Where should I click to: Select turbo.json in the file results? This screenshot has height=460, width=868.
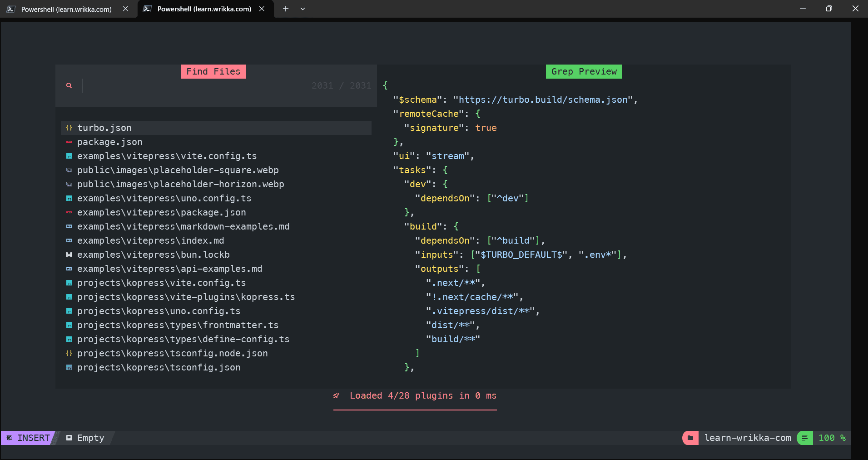point(216,128)
